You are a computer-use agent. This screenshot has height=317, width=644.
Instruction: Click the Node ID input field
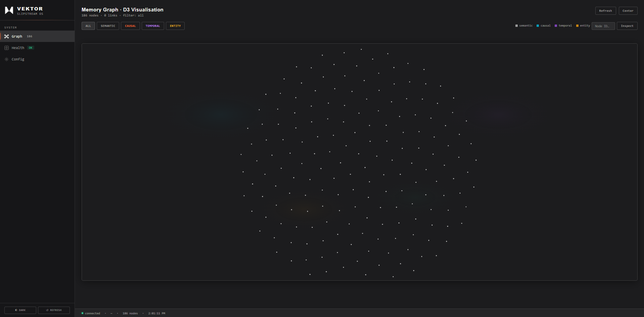[603, 26]
